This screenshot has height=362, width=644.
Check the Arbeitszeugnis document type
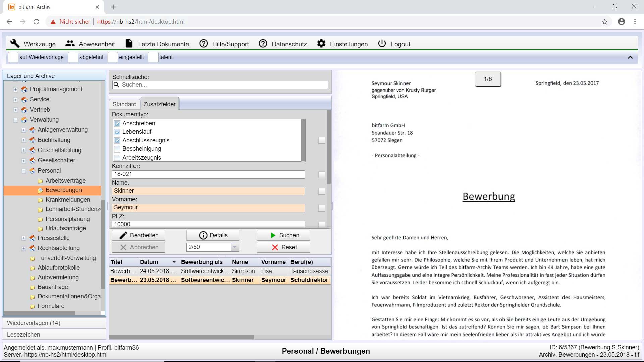(117, 158)
